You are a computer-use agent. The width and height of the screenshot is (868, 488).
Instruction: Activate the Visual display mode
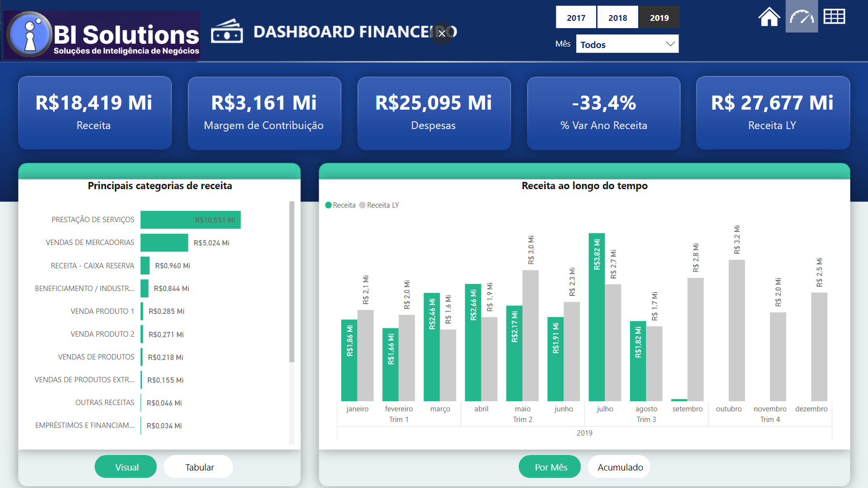coord(126,467)
